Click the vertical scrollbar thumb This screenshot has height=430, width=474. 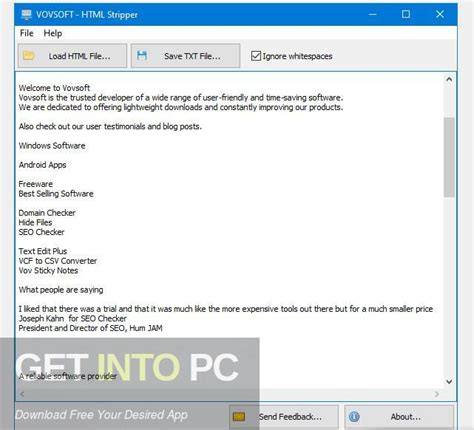[449, 157]
